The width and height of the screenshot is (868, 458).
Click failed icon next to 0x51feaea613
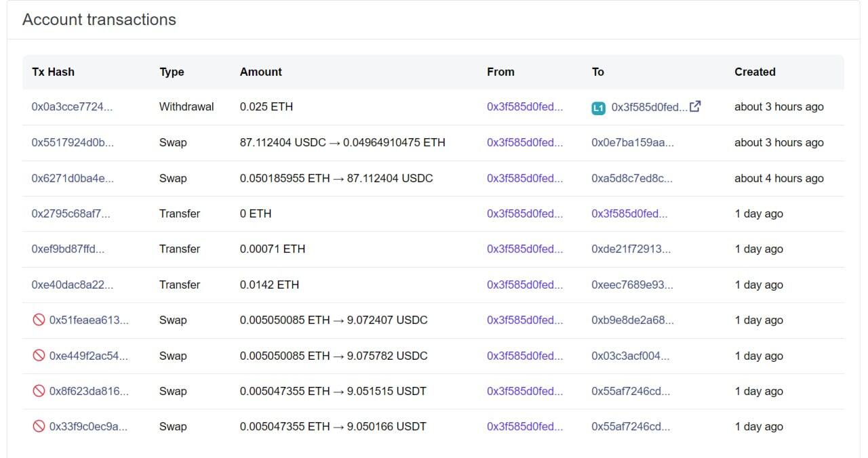(x=39, y=320)
